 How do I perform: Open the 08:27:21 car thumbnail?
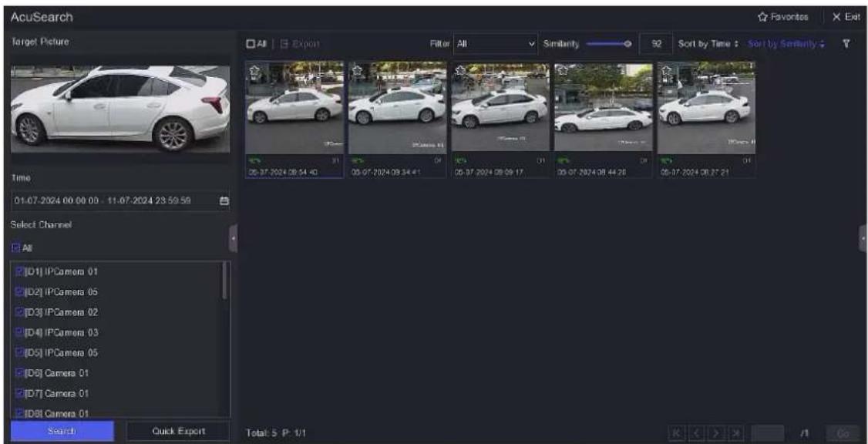pyautogui.click(x=706, y=106)
